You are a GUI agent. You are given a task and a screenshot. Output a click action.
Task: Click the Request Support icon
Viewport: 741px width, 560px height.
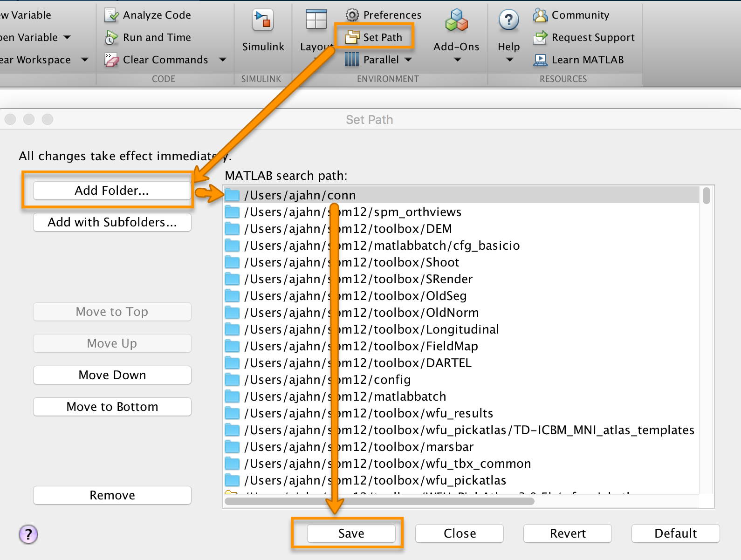[x=541, y=37]
